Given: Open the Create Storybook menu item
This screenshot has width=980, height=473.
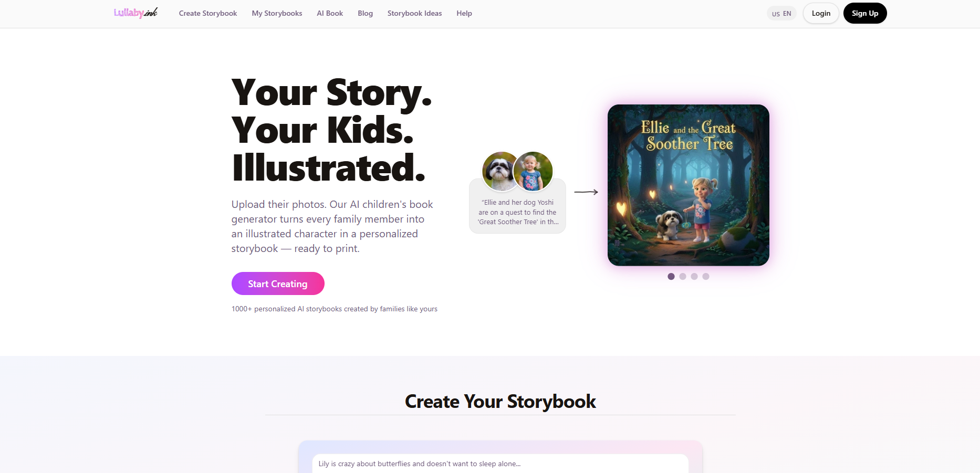Looking at the screenshot, I should pyautogui.click(x=208, y=13).
